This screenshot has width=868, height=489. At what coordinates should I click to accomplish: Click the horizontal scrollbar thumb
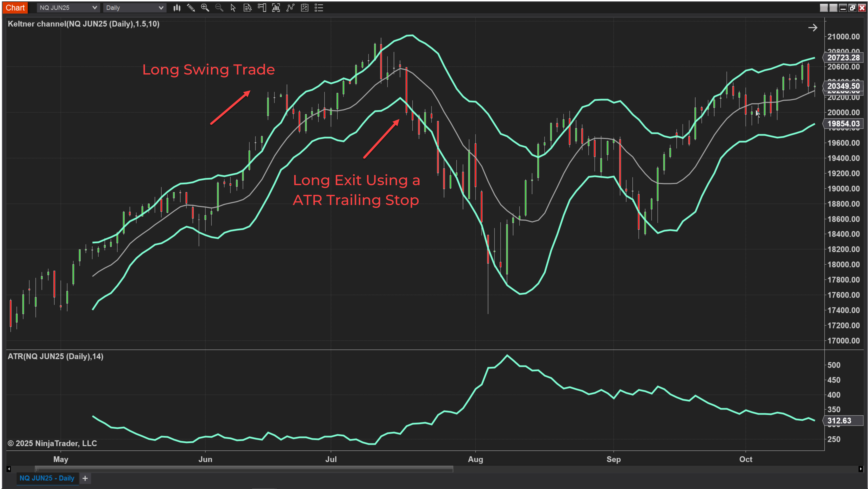click(244, 469)
